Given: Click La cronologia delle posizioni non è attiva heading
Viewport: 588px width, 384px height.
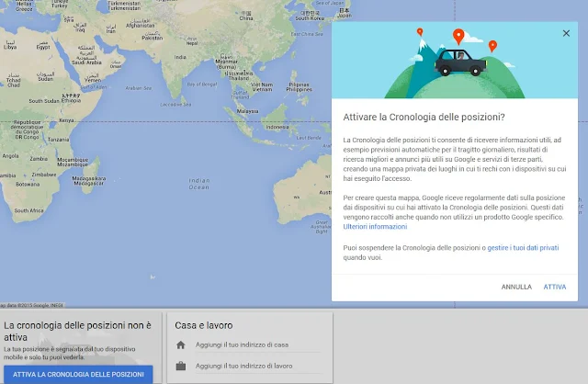Looking at the screenshot, I should point(77,331).
